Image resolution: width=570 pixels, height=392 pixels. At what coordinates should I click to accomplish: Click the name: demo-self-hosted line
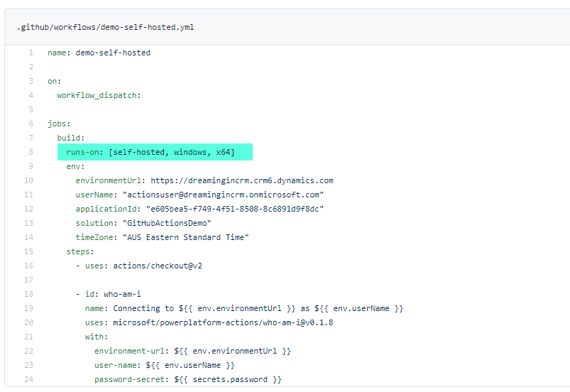click(99, 53)
